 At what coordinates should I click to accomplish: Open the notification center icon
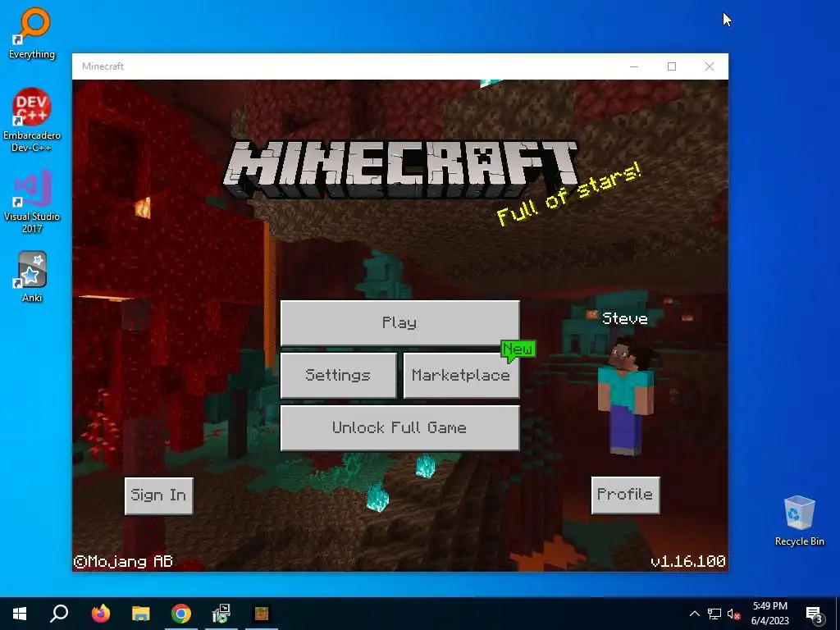[815, 614]
